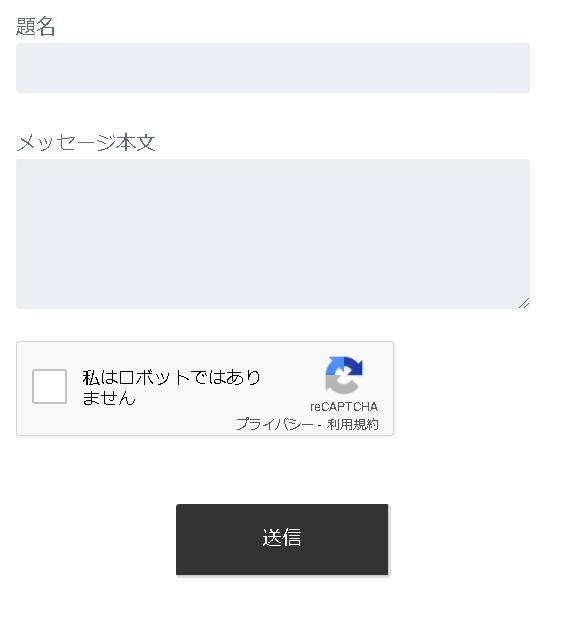This screenshot has height=630, width=570.
Task: Submit the form with 送信 button
Action: click(282, 540)
